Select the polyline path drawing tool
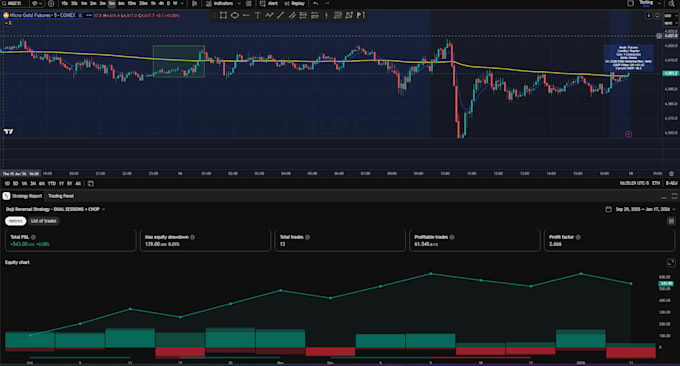 point(269,15)
